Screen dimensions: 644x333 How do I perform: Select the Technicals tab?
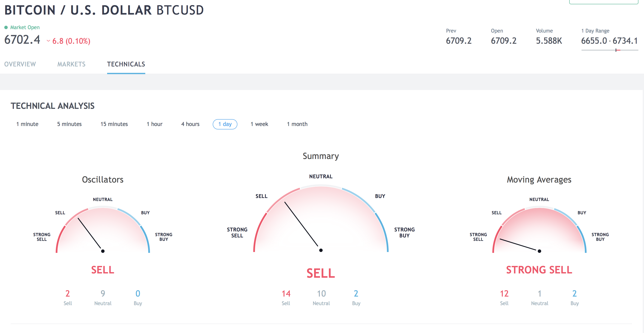[x=126, y=64]
